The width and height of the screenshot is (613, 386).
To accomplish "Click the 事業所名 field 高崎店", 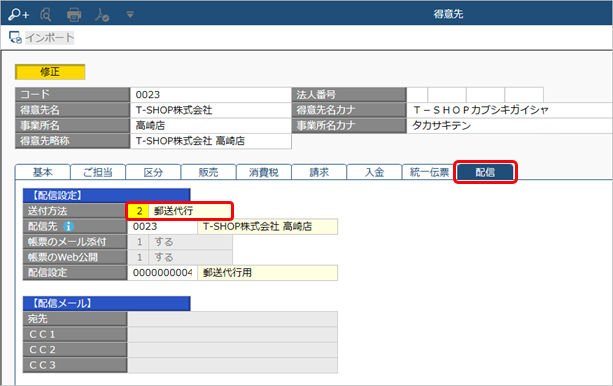I will (210, 126).
